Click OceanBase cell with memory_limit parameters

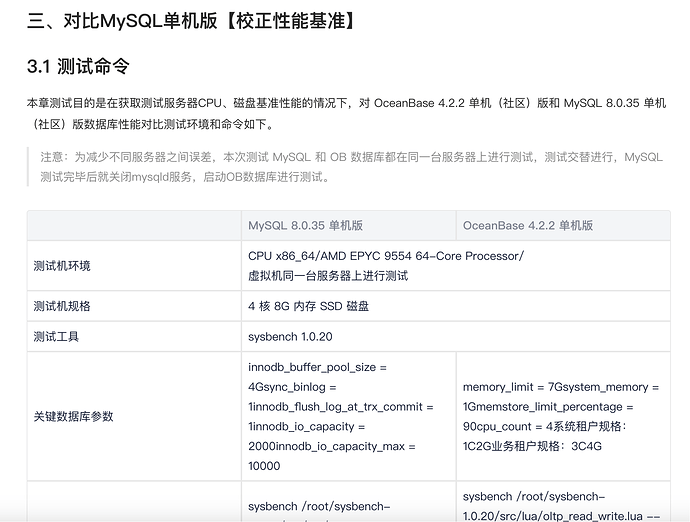[x=563, y=416]
